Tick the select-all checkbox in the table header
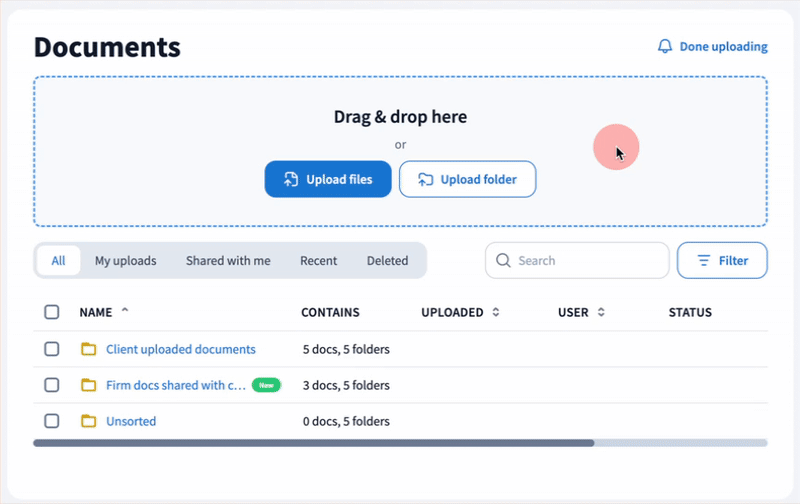The width and height of the screenshot is (800, 504). point(52,312)
